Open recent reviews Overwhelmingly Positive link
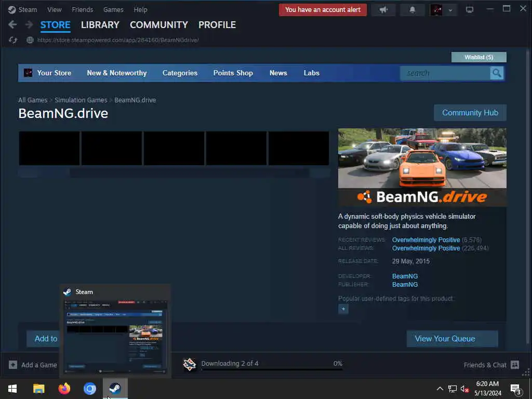 click(426, 240)
